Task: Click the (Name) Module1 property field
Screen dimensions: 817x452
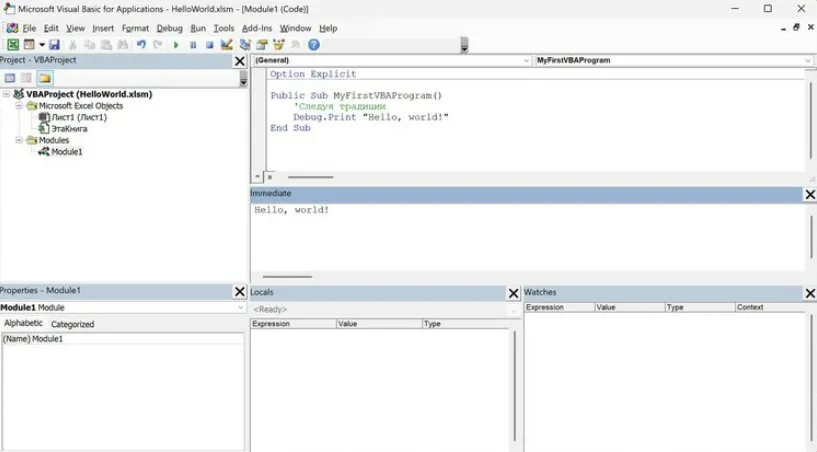Action: (x=123, y=339)
